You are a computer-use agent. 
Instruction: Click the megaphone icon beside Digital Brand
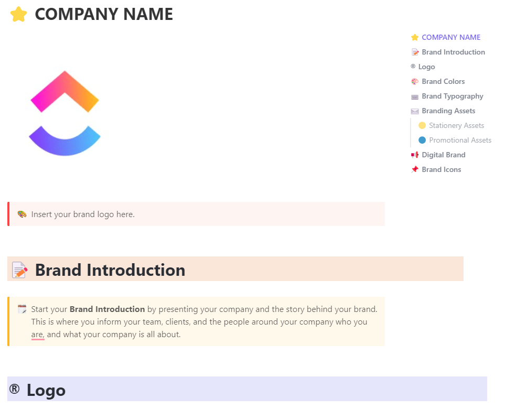pyautogui.click(x=415, y=155)
